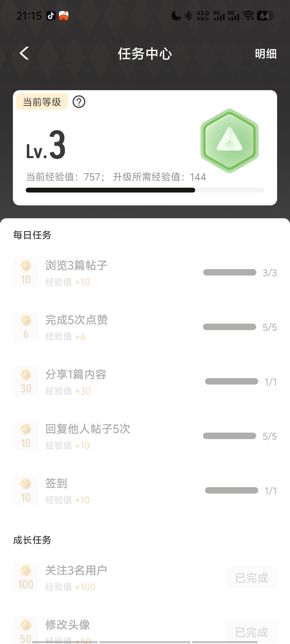The image size is (290, 644).
Task: Tap the TikTok icon in status bar
Action: (x=51, y=16)
